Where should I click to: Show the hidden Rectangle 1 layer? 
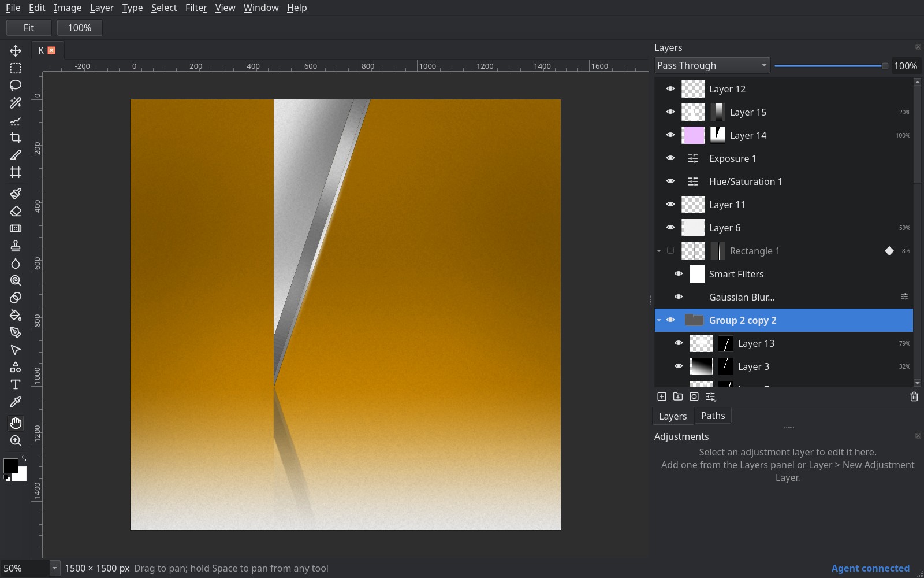tap(670, 251)
